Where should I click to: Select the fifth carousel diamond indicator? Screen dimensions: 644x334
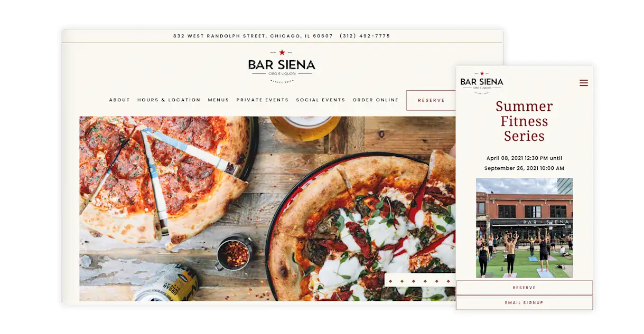click(437, 281)
